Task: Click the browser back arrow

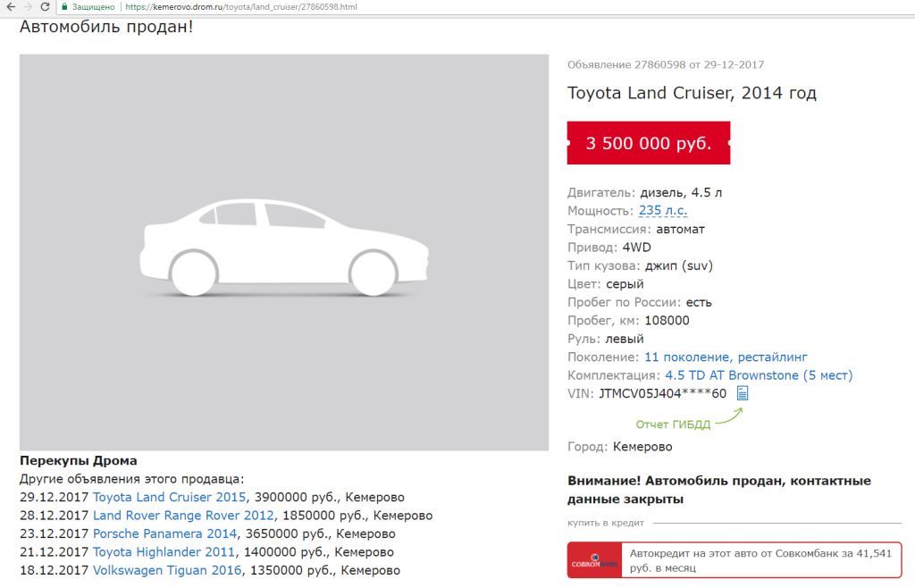Action: [11, 7]
